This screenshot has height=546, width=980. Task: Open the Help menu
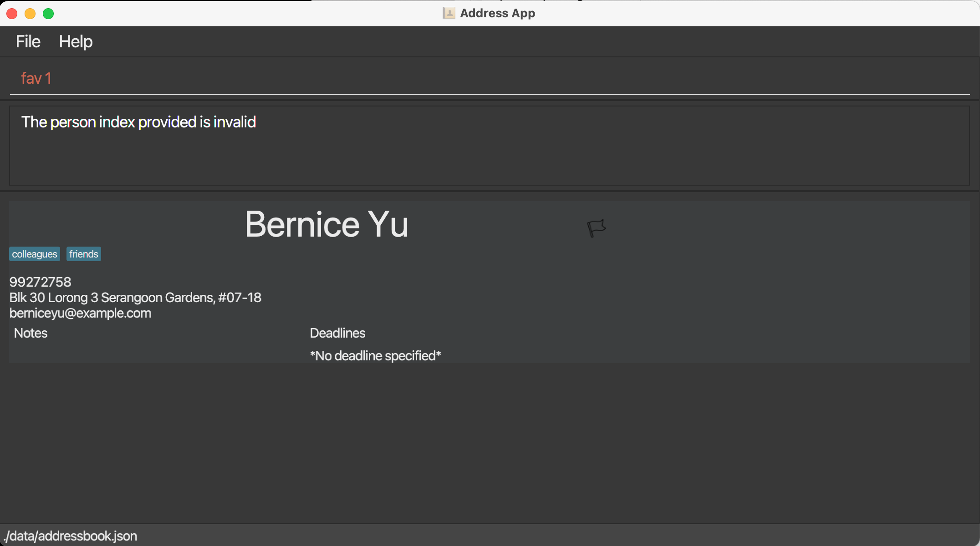coord(76,42)
